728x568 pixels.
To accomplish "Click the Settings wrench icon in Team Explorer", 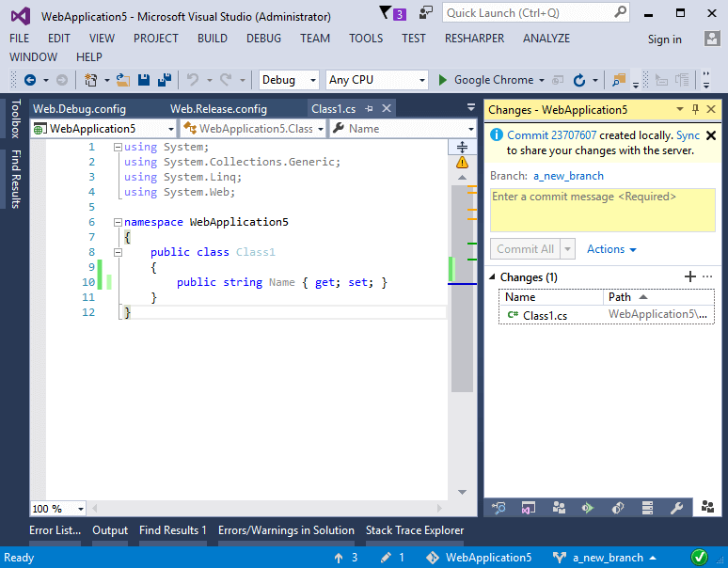I will coord(676,507).
